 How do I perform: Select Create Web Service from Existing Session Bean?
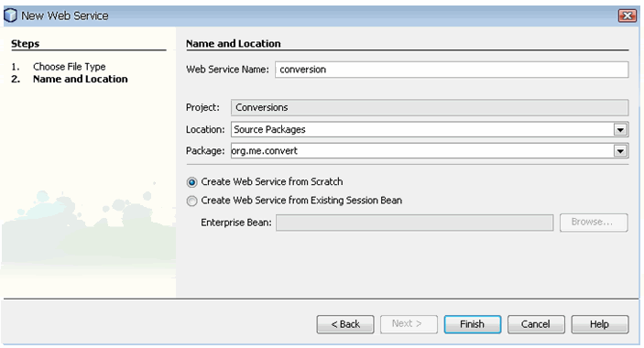pos(191,201)
